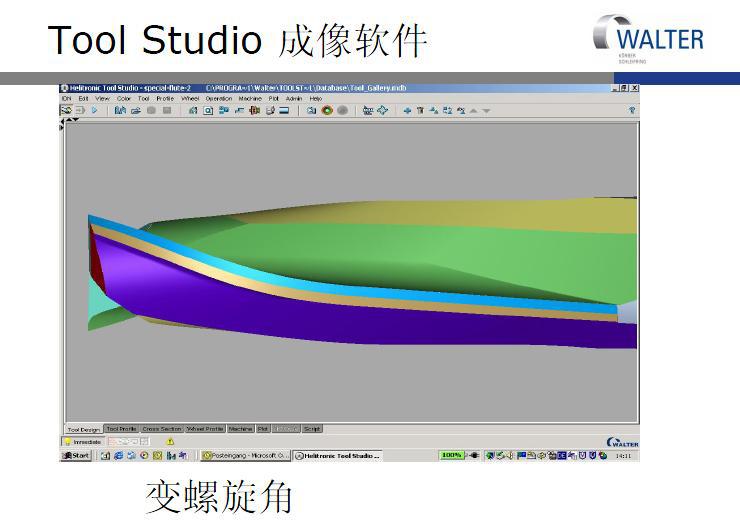Viewport: 740px width, 524px height.
Task: Click the help question mark icon
Action: [632, 111]
